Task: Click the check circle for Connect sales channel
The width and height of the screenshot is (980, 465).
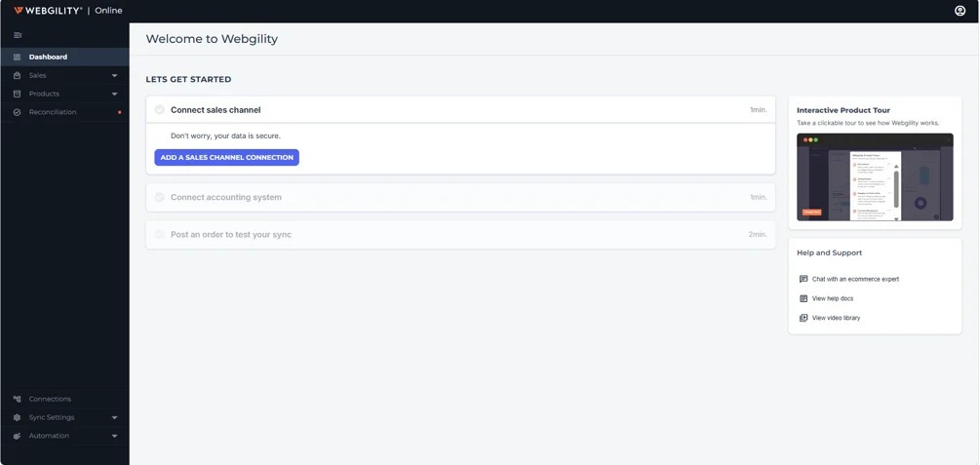Action: coord(159,110)
